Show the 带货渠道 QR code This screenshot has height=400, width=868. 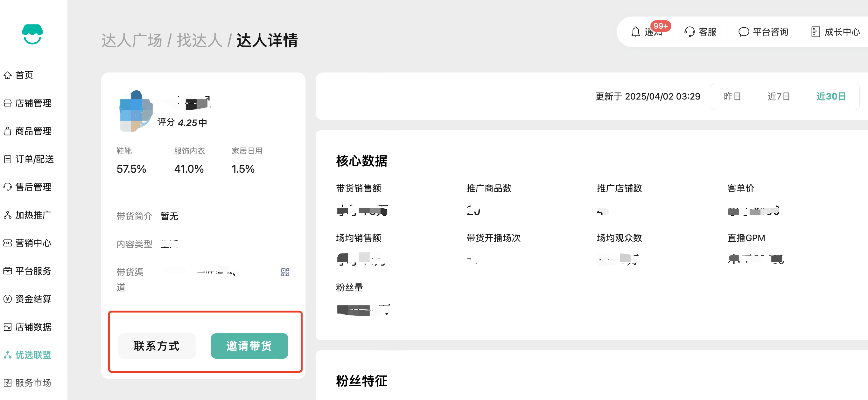tap(285, 272)
